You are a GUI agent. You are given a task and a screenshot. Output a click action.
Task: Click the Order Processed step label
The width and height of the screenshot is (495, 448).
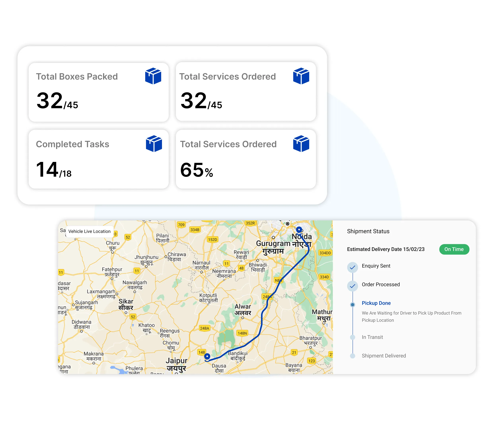click(x=381, y=284)
